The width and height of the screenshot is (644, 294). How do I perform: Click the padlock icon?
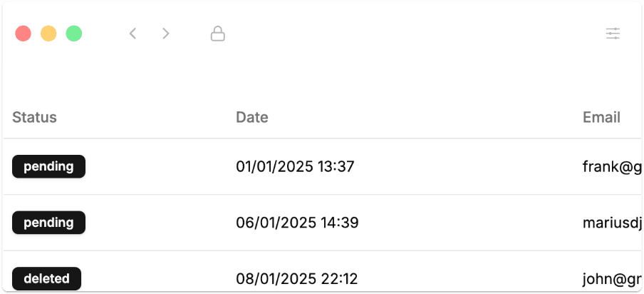click(x=218, y=34)
